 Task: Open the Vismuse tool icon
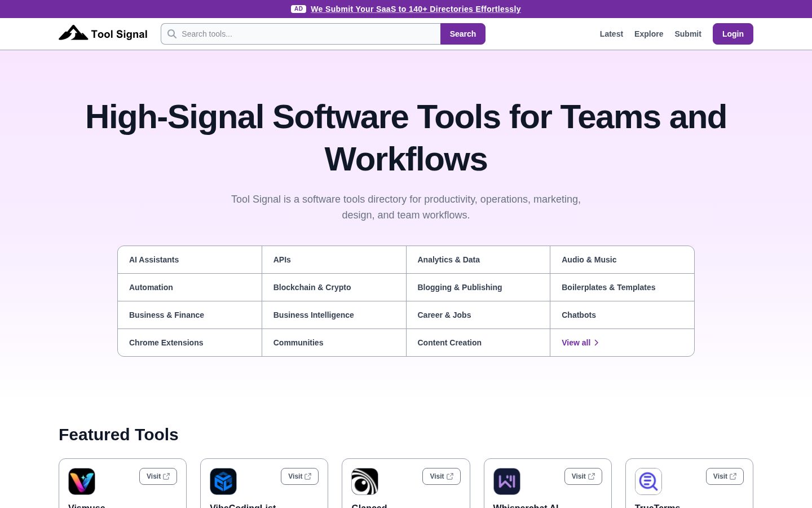(x=82, y=481)
